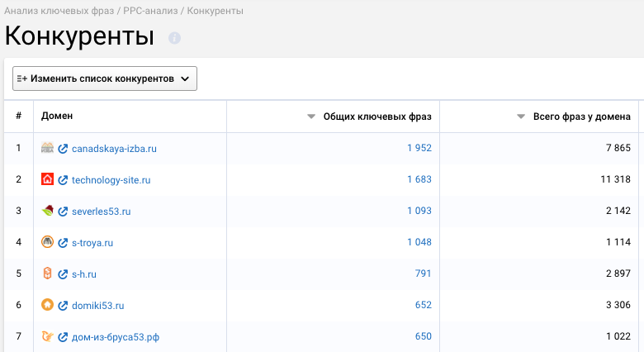Viewport: 644px width, 352px height.
Task: Open the severles53.ru domain link
Action: point(101,212)
